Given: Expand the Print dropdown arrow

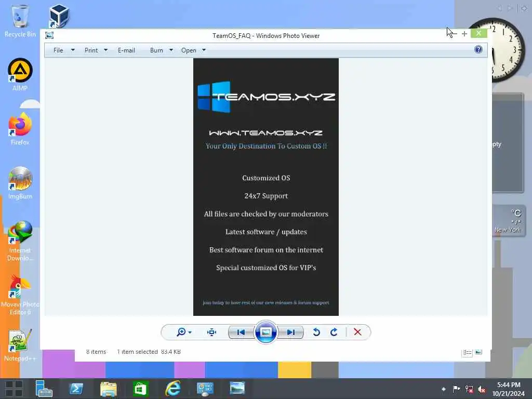Looking at the screenshot, I should tap(106, 50).
